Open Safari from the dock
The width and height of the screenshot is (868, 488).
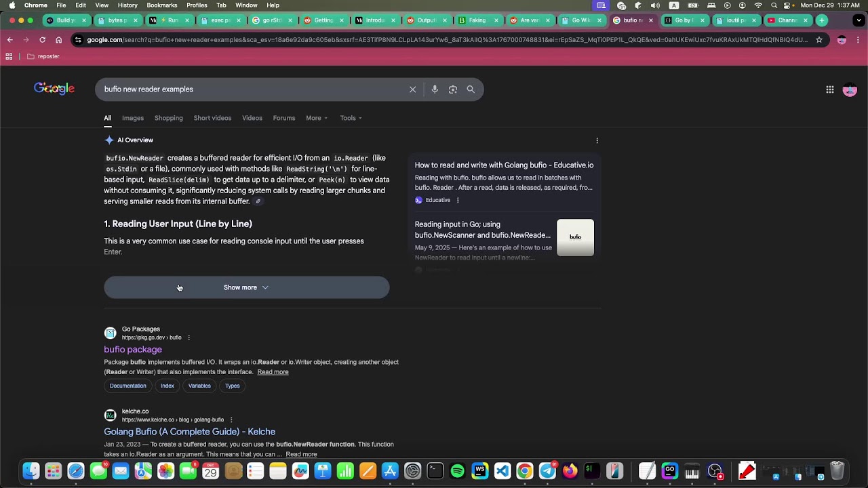[x=76, y=470]
